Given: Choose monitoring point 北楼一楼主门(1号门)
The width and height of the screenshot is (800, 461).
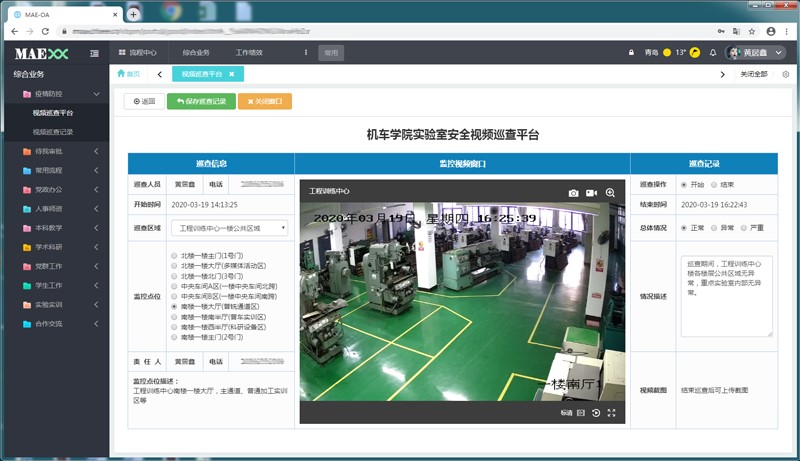Looking at the screenshot, I should coord(175,256).
